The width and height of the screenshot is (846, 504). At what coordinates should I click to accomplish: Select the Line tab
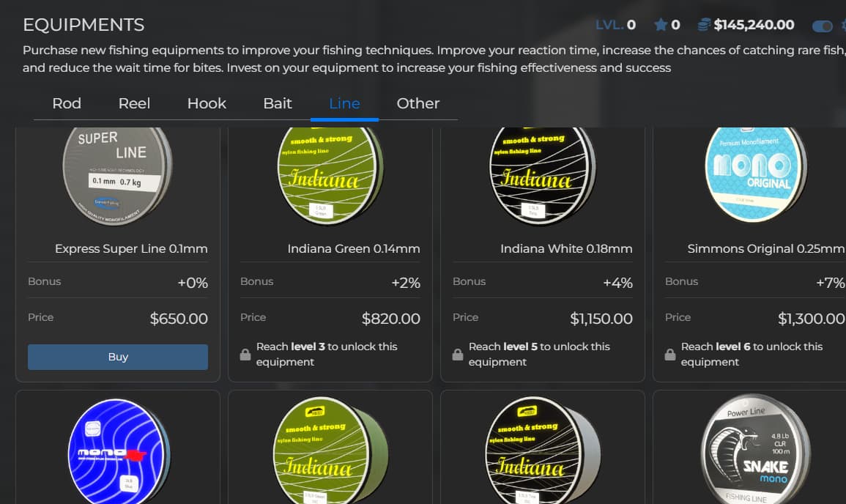pyautogui.click(x=344, y=103)
